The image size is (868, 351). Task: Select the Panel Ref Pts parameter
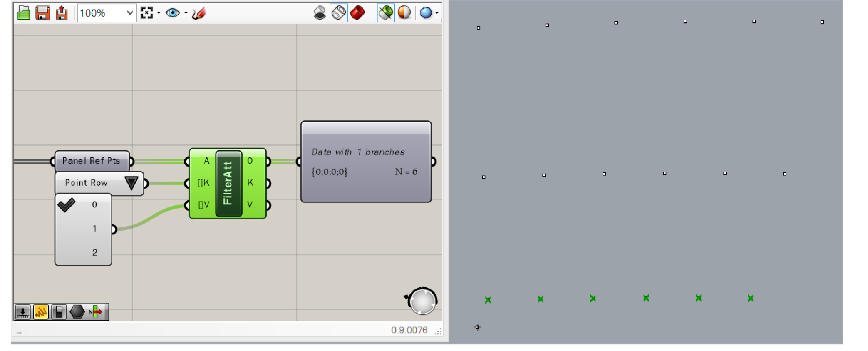pos(92,161)
